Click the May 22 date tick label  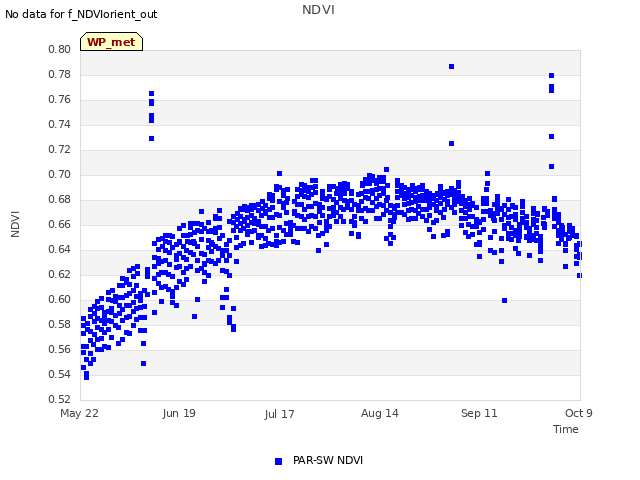pos(79,413)
